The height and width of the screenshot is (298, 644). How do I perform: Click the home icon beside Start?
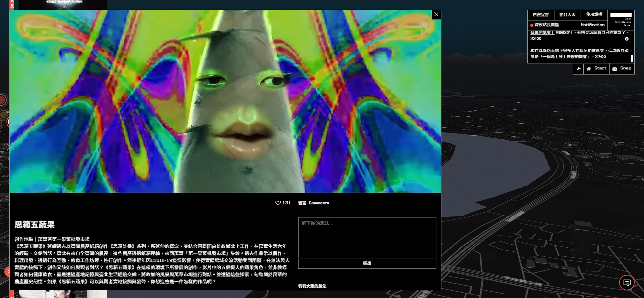(589, 68)
